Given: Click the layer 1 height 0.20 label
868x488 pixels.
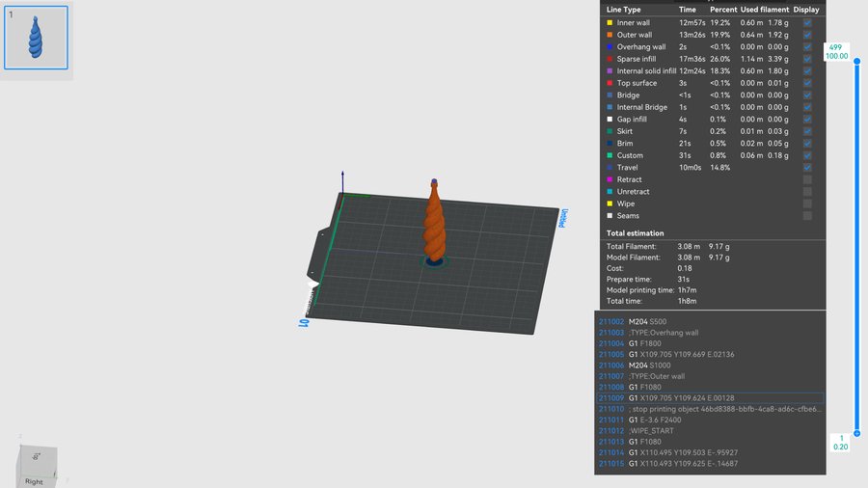Looking at the screenshot, I should pyautogui.click(x=841, y=442).
